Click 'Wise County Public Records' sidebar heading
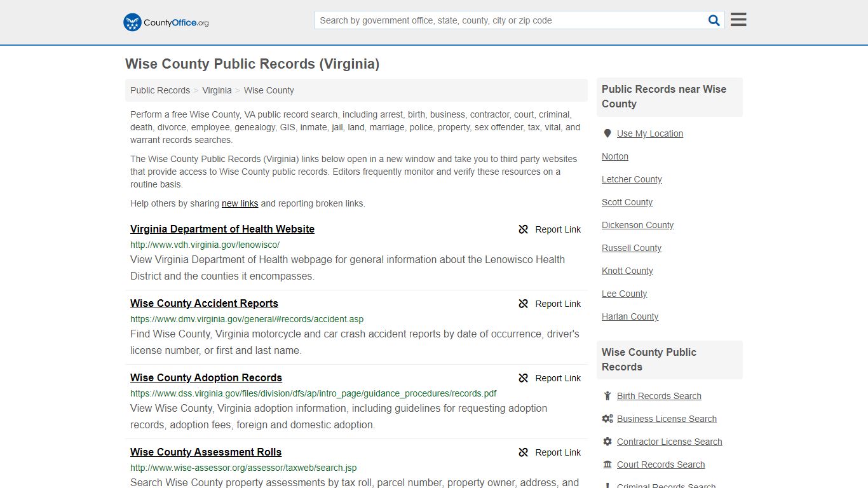The width and height of the screenshot is (868, 488). (x=649, y=360)
